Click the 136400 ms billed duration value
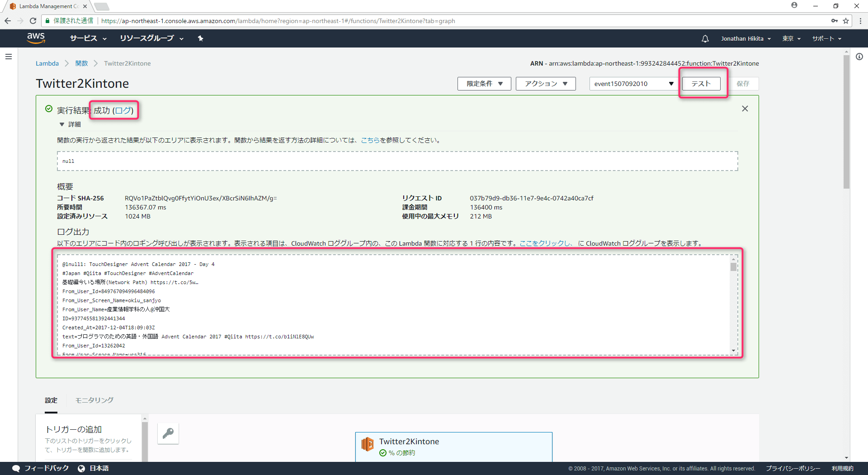Image resolution: width=868 pixels, height=475 pixels. tap(486, 207)
